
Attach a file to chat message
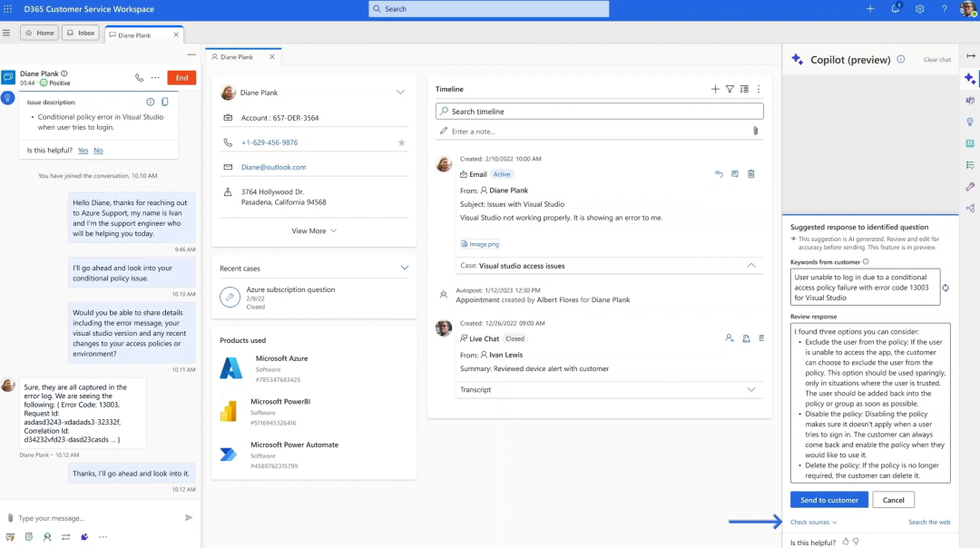[x=10, y=518]
